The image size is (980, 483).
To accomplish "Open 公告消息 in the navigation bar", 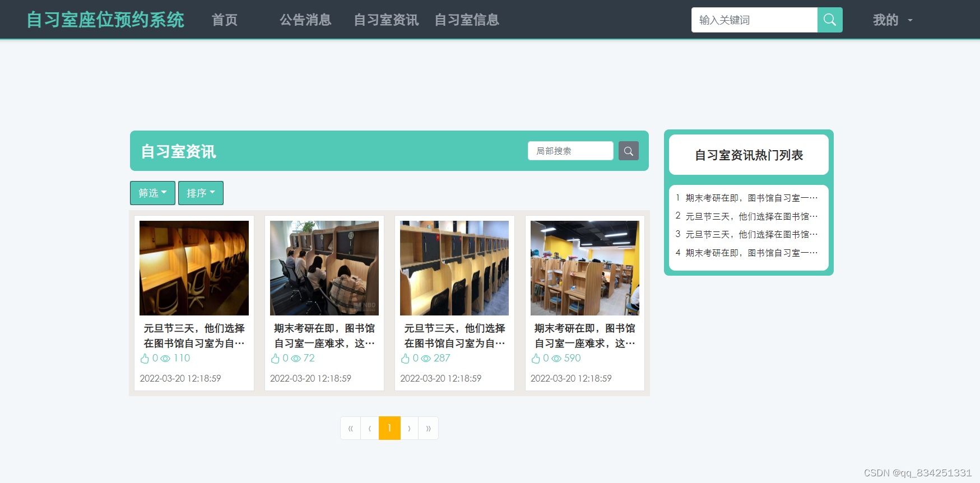I will [x=305, y=20].
